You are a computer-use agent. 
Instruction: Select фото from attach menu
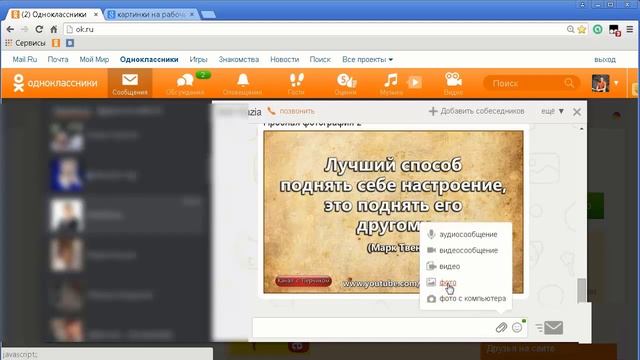click(x=441, y=282)
